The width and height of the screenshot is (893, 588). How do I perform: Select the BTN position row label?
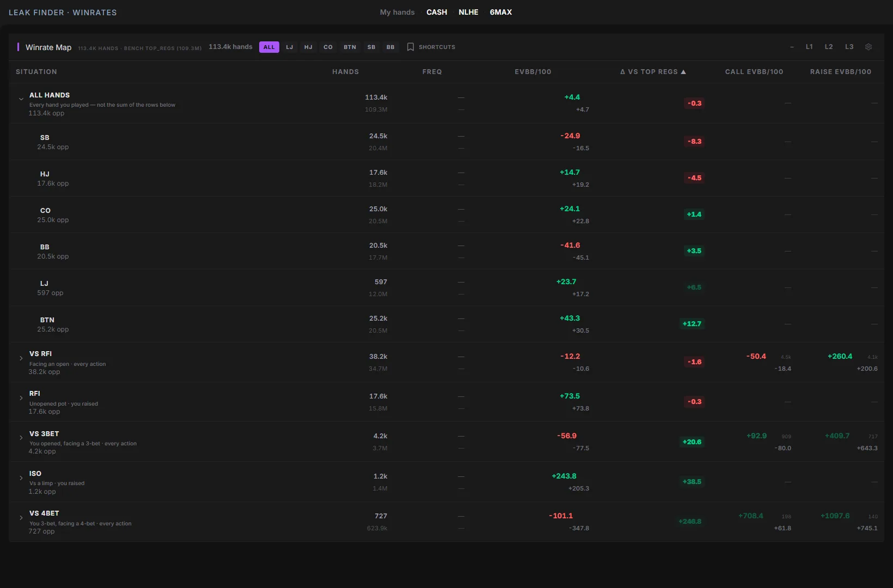(x=47, y=320)
